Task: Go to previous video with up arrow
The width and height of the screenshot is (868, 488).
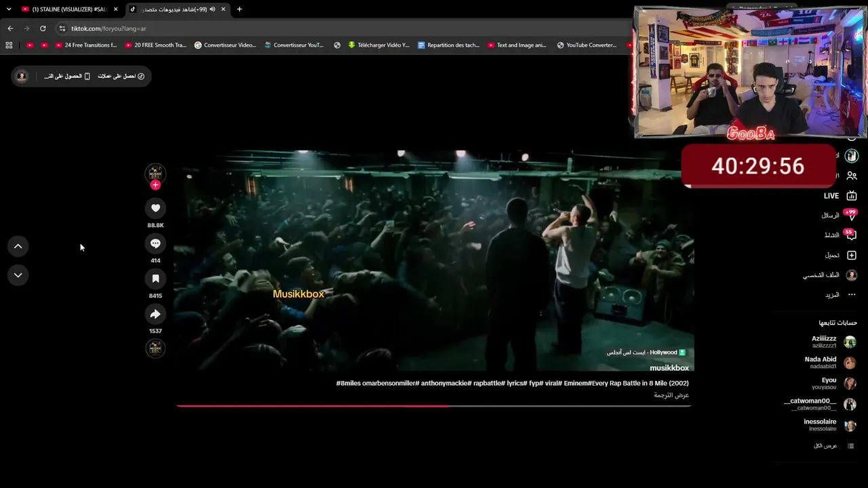Action: click(18, 246)
